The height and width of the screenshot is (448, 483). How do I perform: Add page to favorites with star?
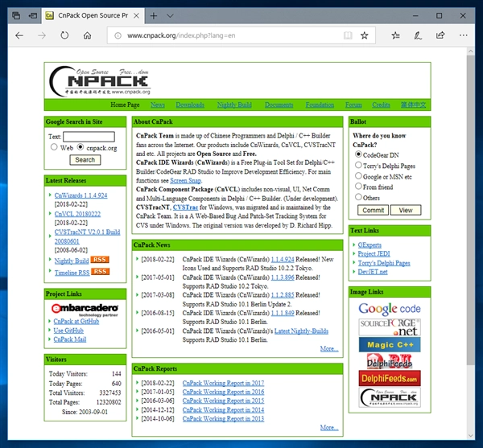[365, 35]
